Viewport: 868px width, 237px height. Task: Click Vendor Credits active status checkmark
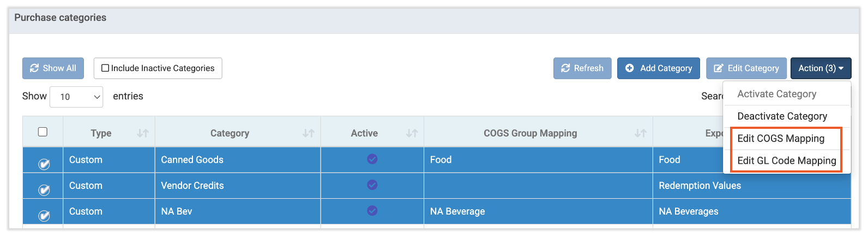coord(372,185)
